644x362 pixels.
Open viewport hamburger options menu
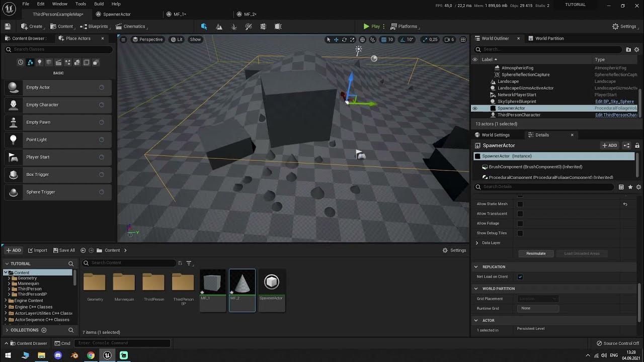[x=123, y=39]
